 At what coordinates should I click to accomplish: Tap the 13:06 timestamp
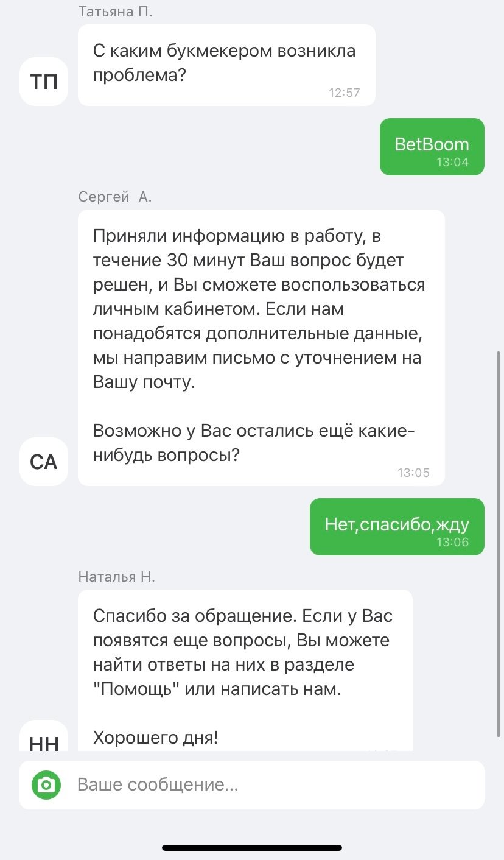pos(453,542)
